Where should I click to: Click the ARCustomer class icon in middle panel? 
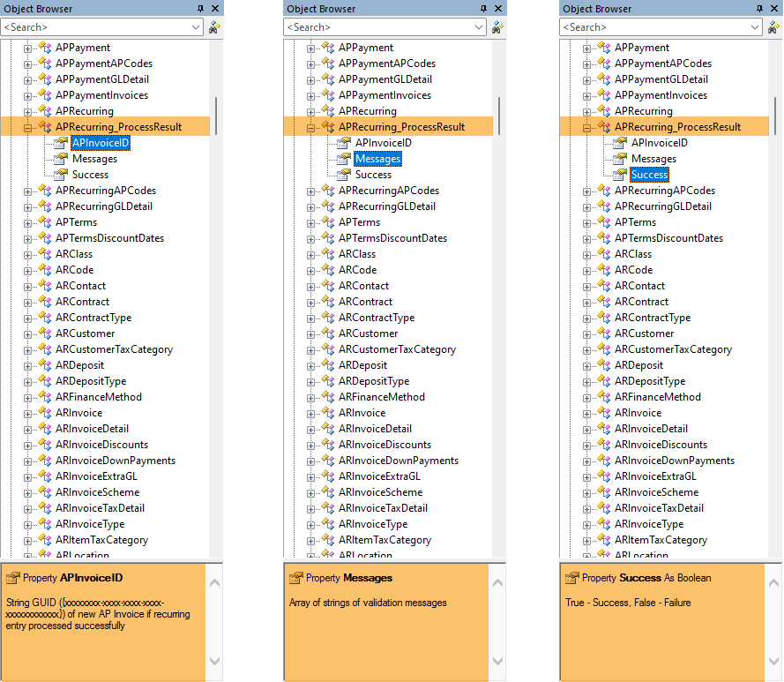328,334
